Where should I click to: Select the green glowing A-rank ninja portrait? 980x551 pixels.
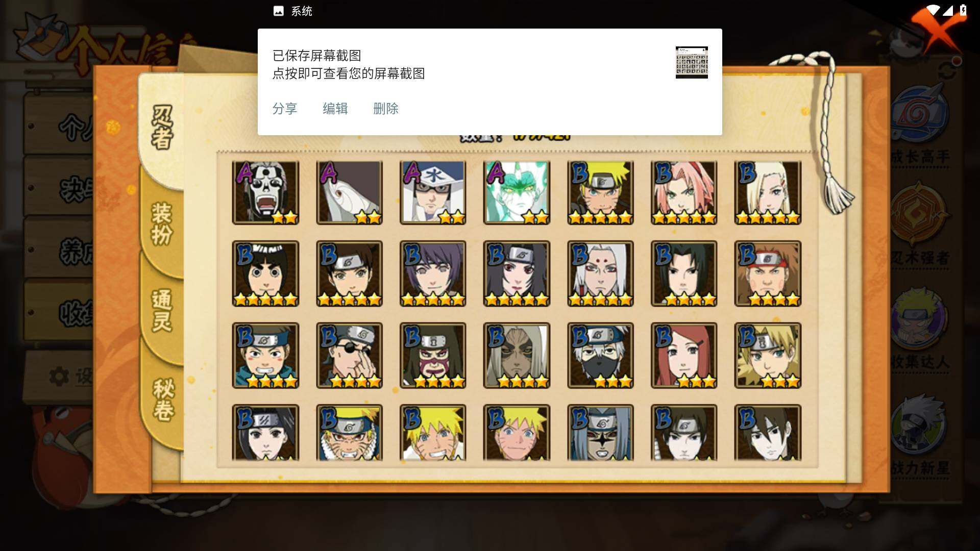click(517, 193)
